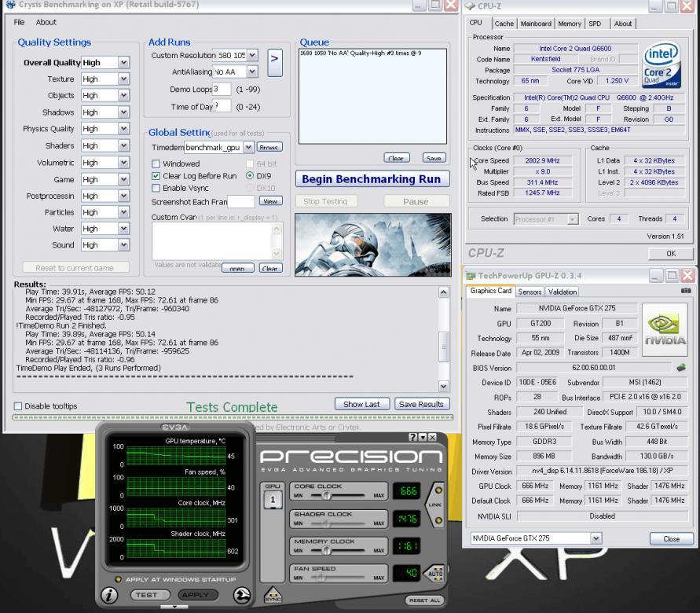
Task: Open the Overall Quality dropdown
Action: coord(123,63)
